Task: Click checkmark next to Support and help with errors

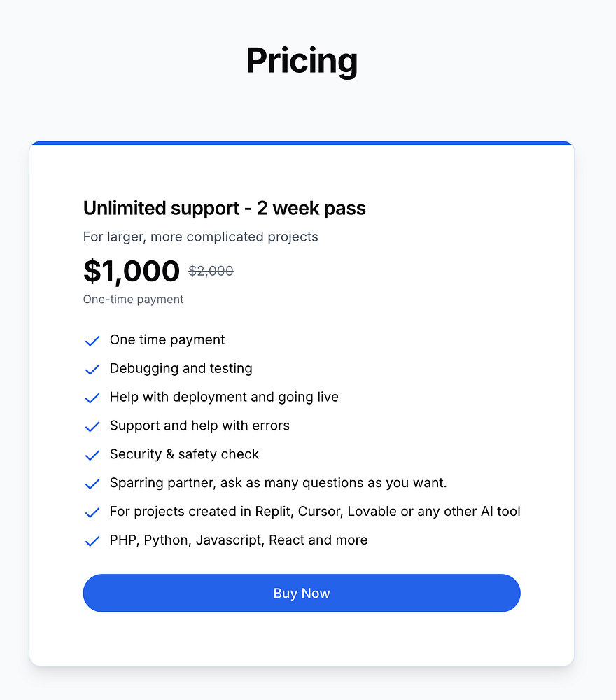Action: 92,427
